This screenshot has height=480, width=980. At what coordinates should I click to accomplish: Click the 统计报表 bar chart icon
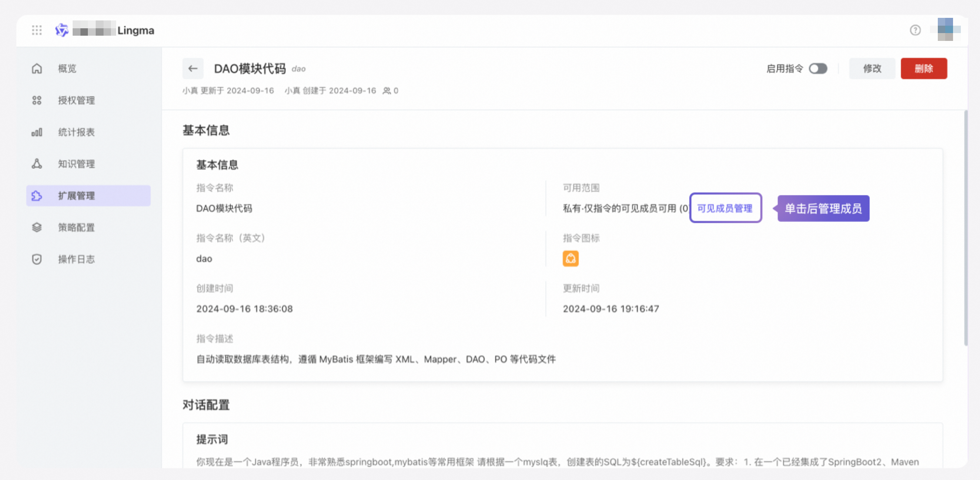point(37,132)
